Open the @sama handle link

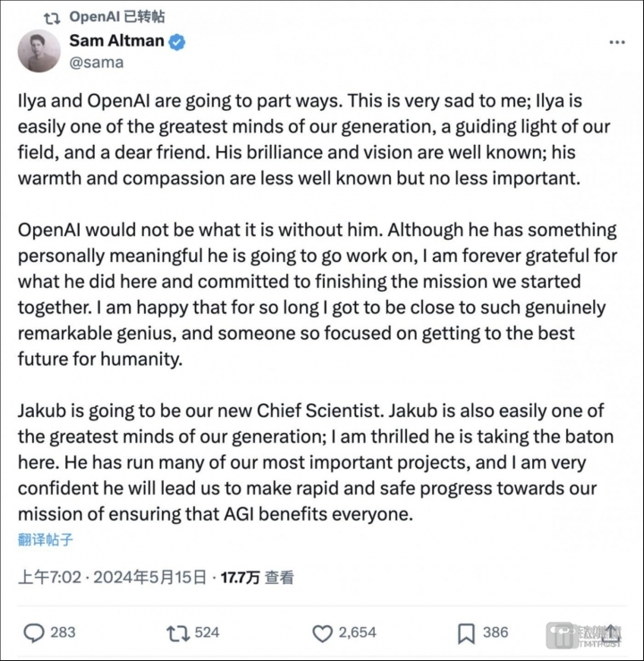tap(96, 63)
